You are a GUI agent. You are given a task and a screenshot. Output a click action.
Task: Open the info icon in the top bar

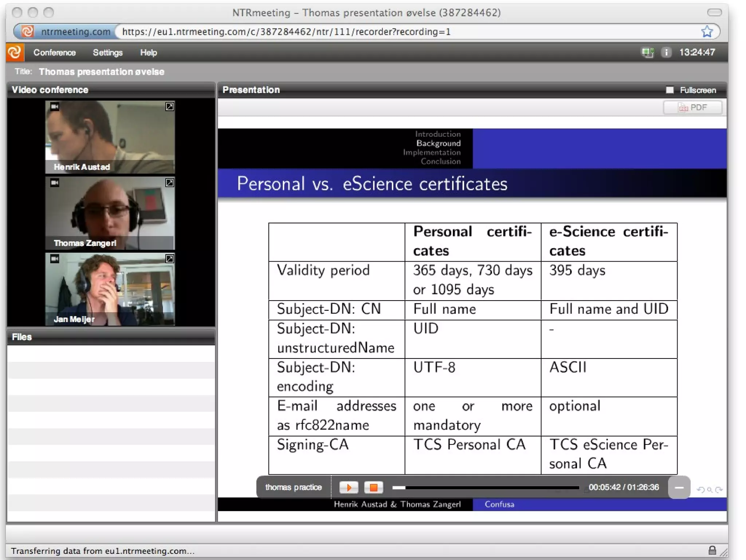click(x=666, y=52)
